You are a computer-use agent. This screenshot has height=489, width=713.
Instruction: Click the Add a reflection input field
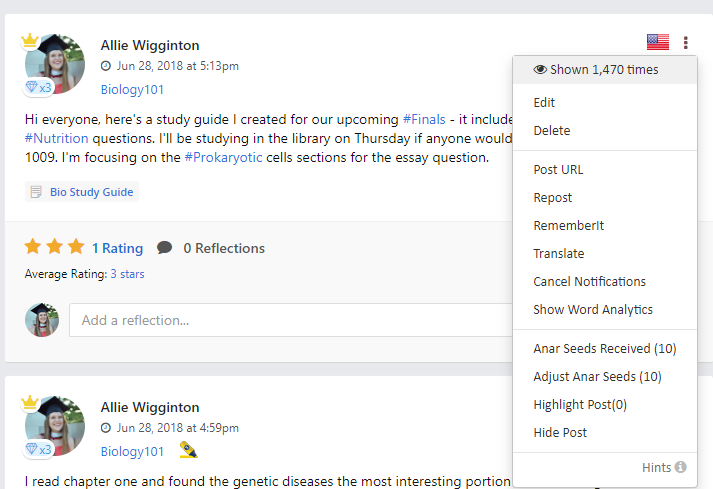tap(291, 320)
